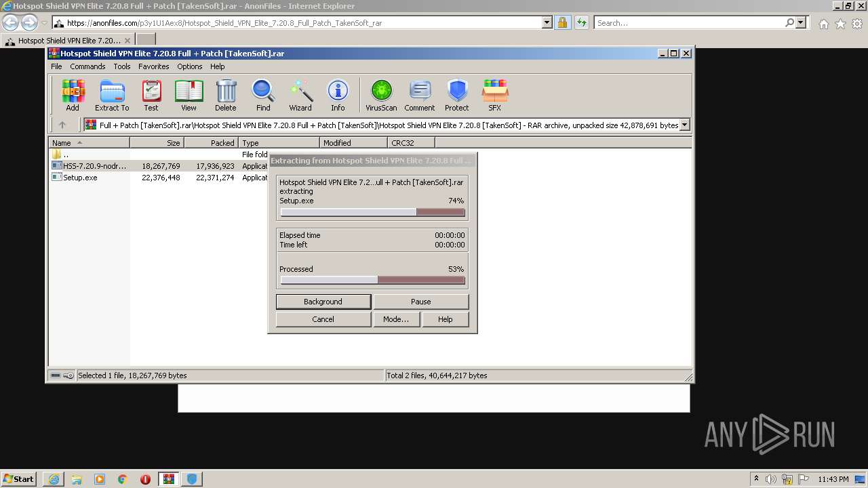Click the IE forward navigation button
This screenshot has height=488, width=868.
click(29, 23)
